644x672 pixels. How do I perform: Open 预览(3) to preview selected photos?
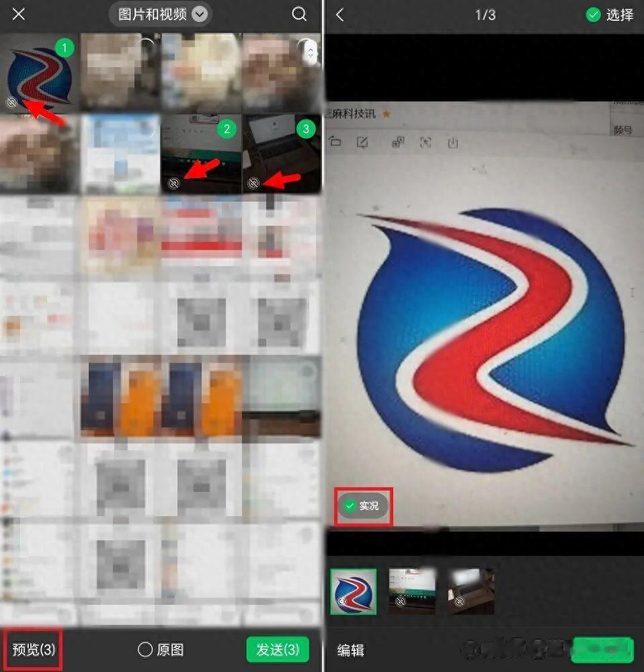coord(34,650)
